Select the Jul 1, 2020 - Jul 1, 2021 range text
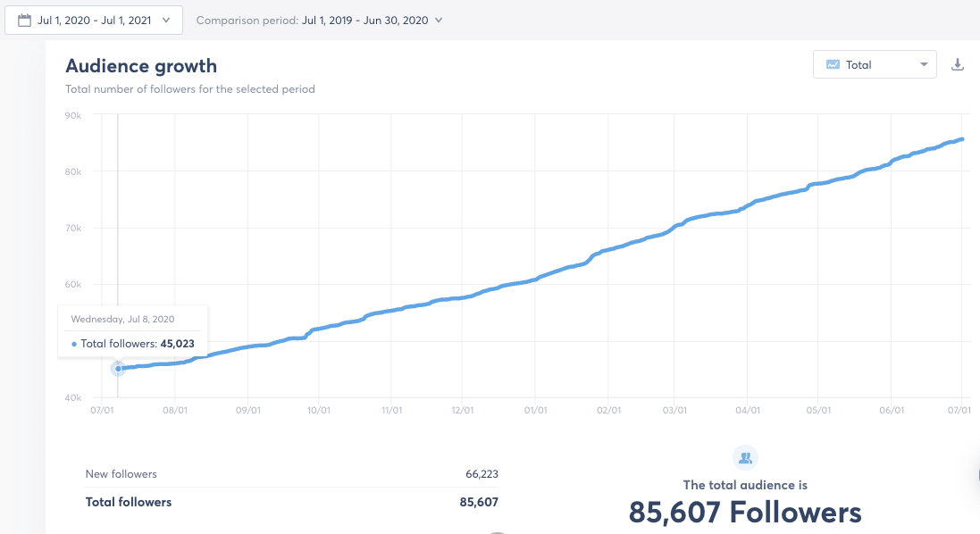The width and height of the screenshot is (980, 534). point(95,20)
